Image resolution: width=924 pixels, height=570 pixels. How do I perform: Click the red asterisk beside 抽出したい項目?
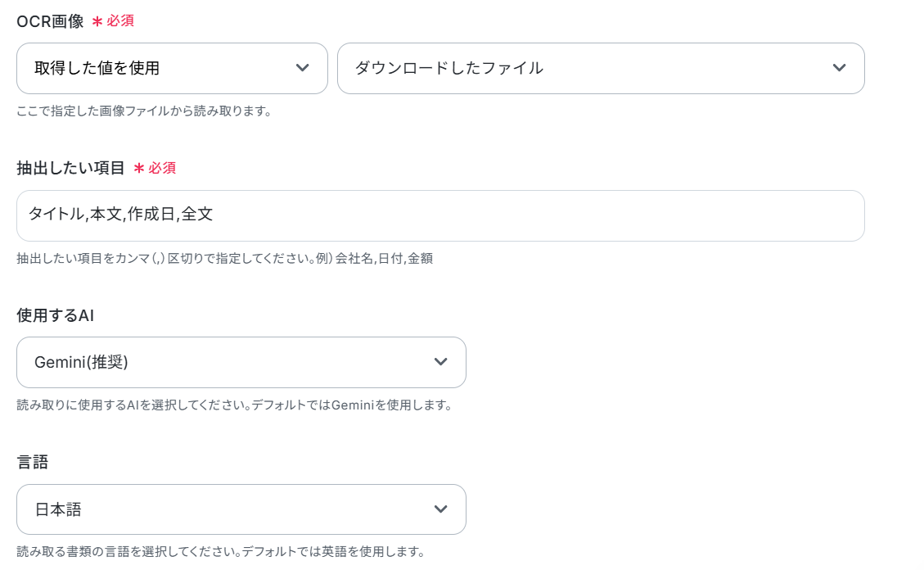pos(139,169)
